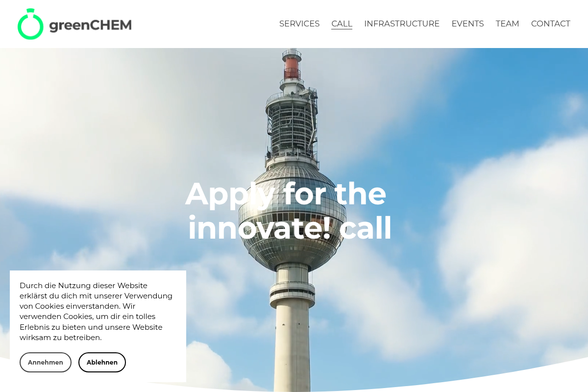Select CONTACT in the top navigation
Image resolution: width=588 pixels, height=392 pixels.
tap(551, 24)
